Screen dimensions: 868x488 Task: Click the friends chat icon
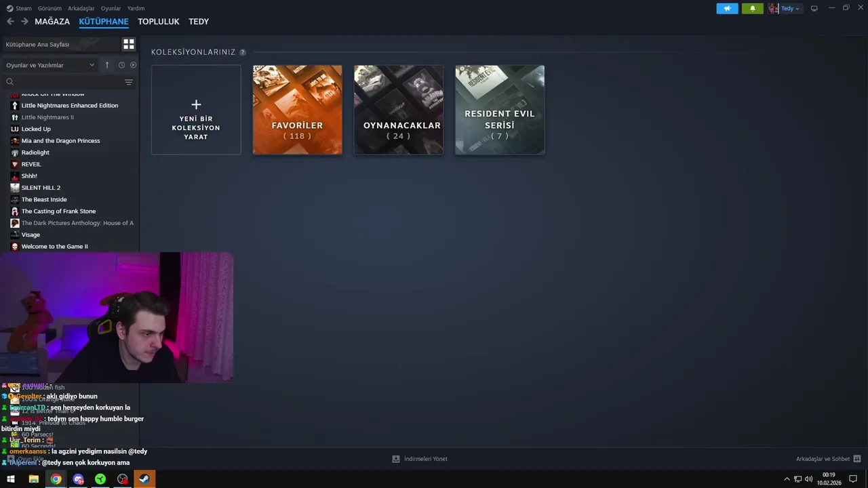(x=857, y=459)
